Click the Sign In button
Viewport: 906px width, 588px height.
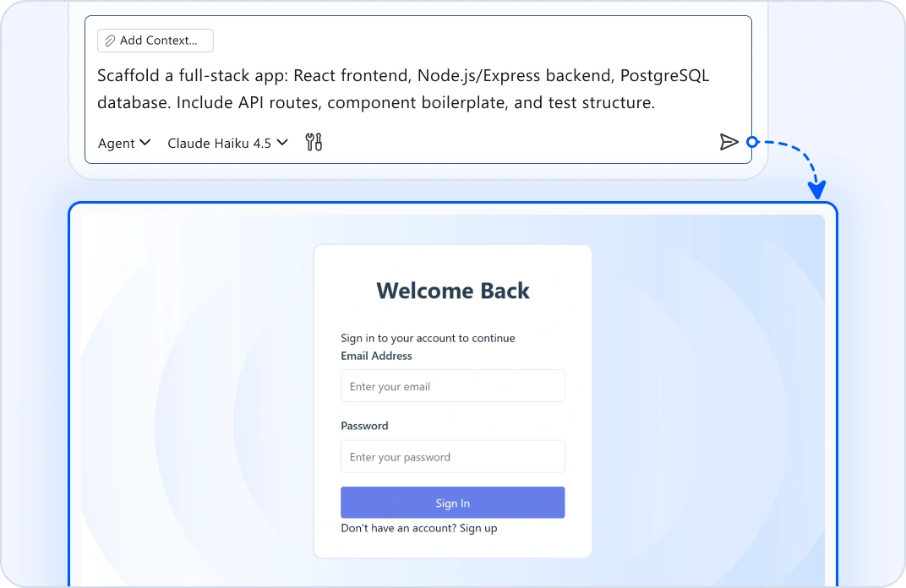[x=452, y=503]
